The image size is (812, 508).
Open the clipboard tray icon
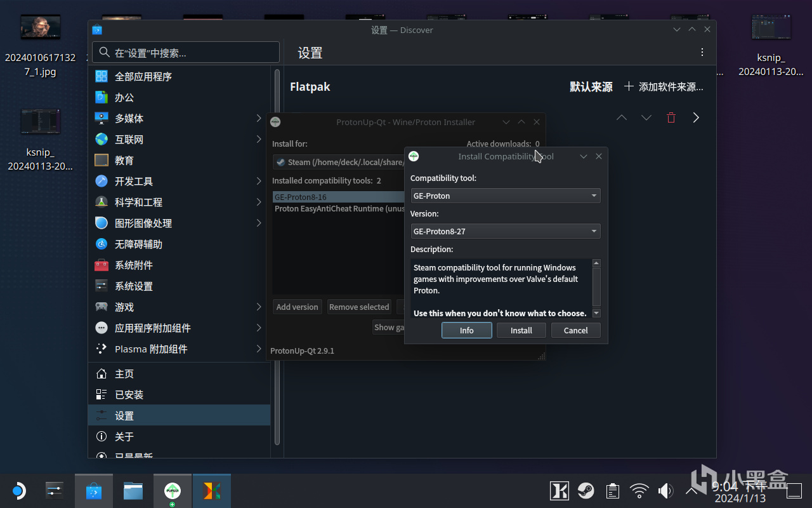tap(612, 491)
